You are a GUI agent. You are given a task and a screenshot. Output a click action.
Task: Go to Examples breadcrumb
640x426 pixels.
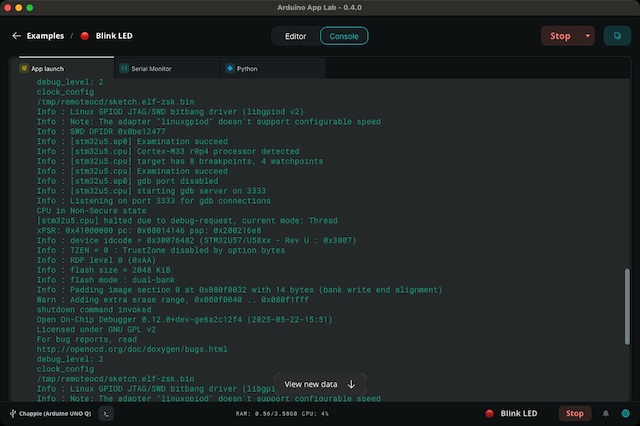[45, 36]
